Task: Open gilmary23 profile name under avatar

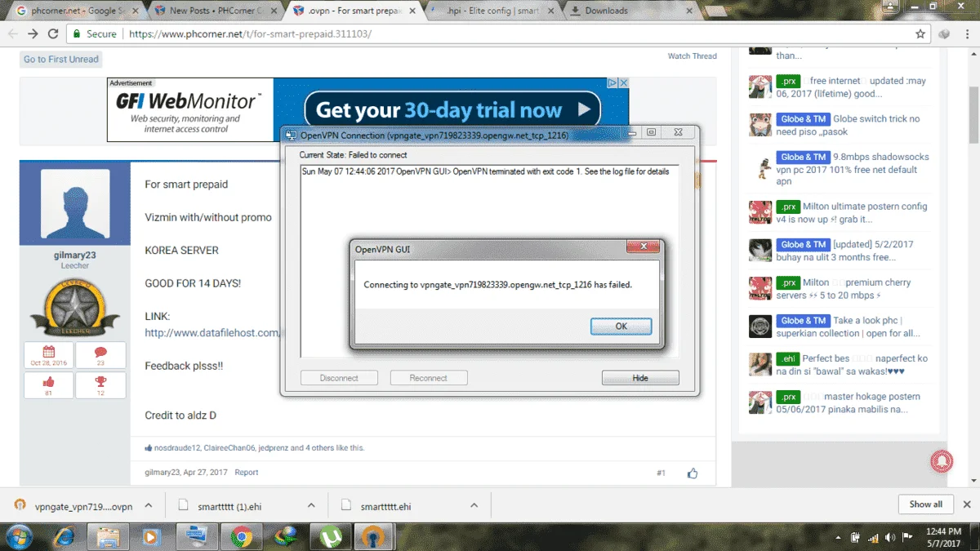Action: coord(74,256)
